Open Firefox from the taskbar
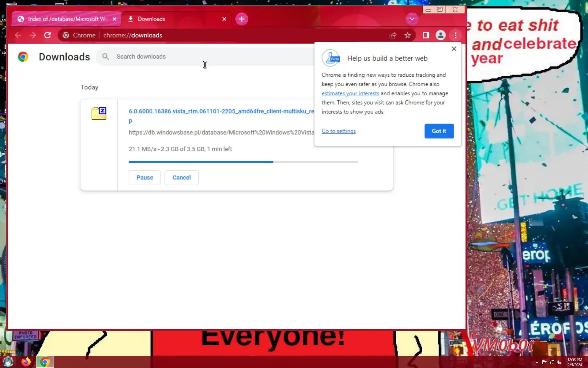Viewport: 588px width, 368px height. [x=26, y=362]
